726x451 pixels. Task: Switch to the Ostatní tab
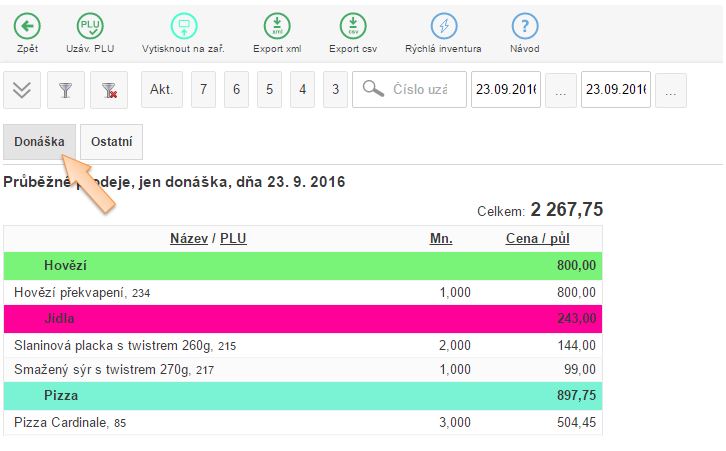(111, 142)
